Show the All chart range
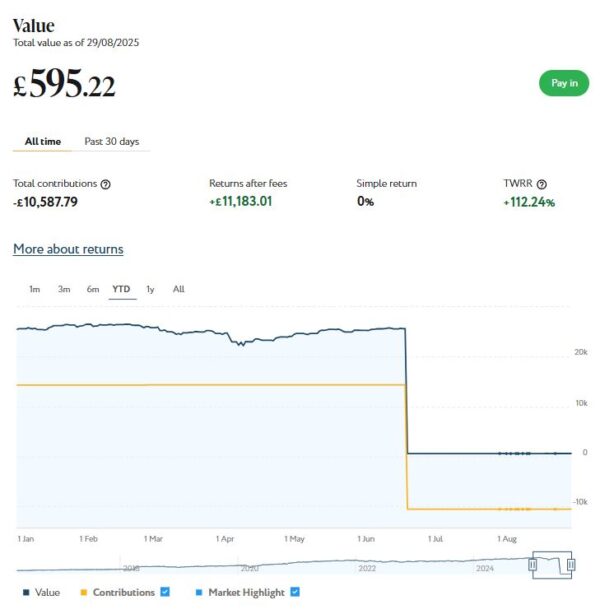Screen dimensions: 600x614 coord(178,289)
